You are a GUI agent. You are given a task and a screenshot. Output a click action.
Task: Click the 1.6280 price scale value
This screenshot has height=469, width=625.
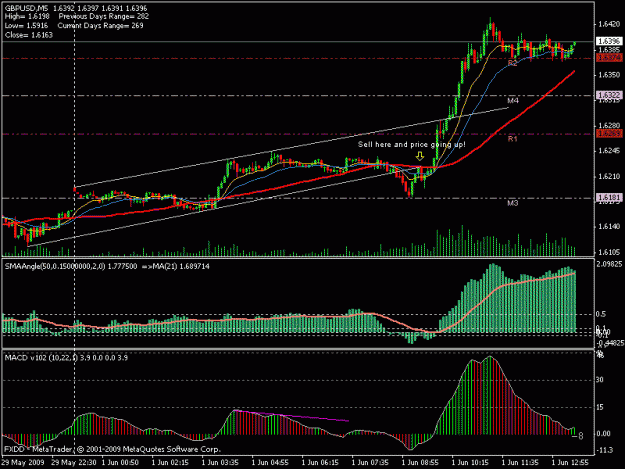pos(609,126)
